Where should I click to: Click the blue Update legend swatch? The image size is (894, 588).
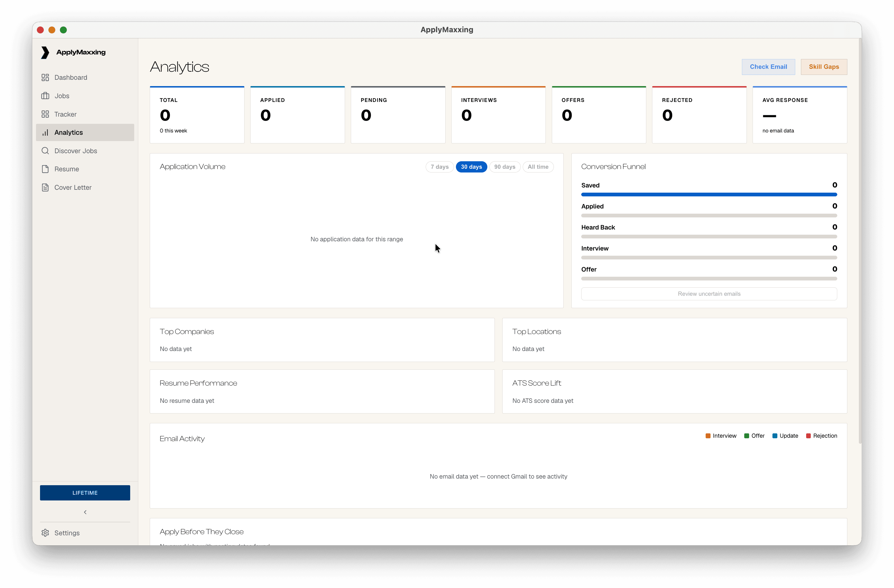(774, 436)
